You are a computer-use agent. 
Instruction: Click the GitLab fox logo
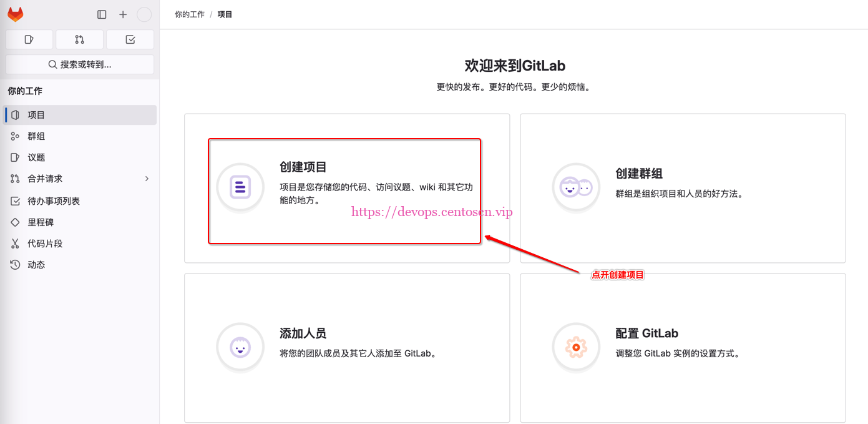point(15,14)
